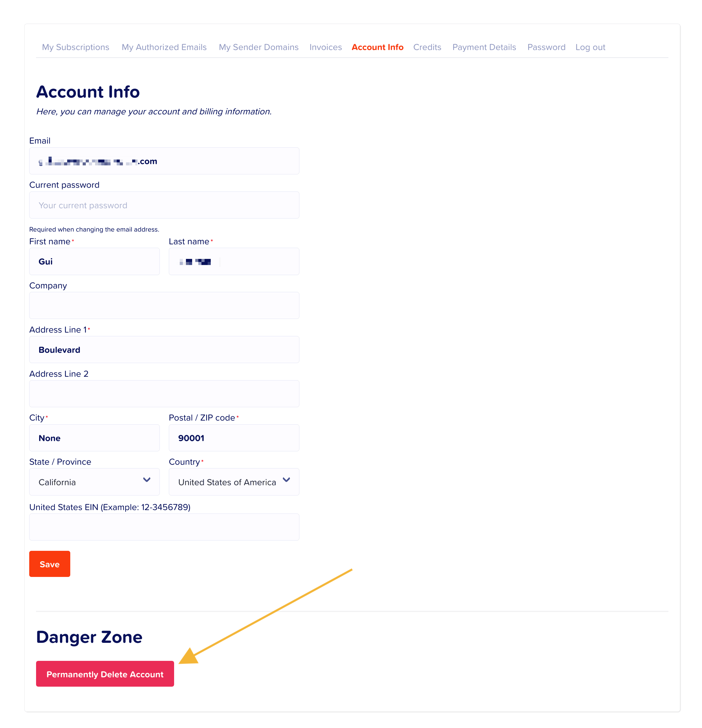View the Payment Details tab
This screenshot has width=702, height=728.
coord(484,47)
